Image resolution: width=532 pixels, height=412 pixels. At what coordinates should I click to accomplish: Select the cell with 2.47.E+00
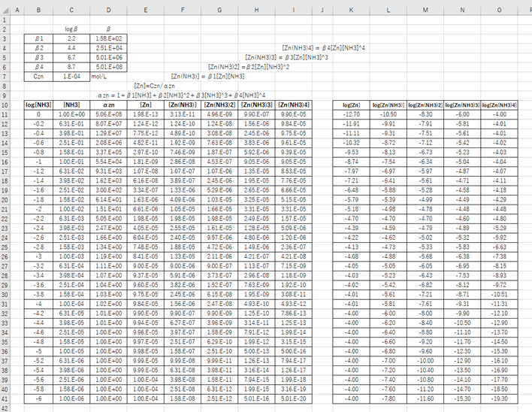pyautogui.click(x=108, y=228)
